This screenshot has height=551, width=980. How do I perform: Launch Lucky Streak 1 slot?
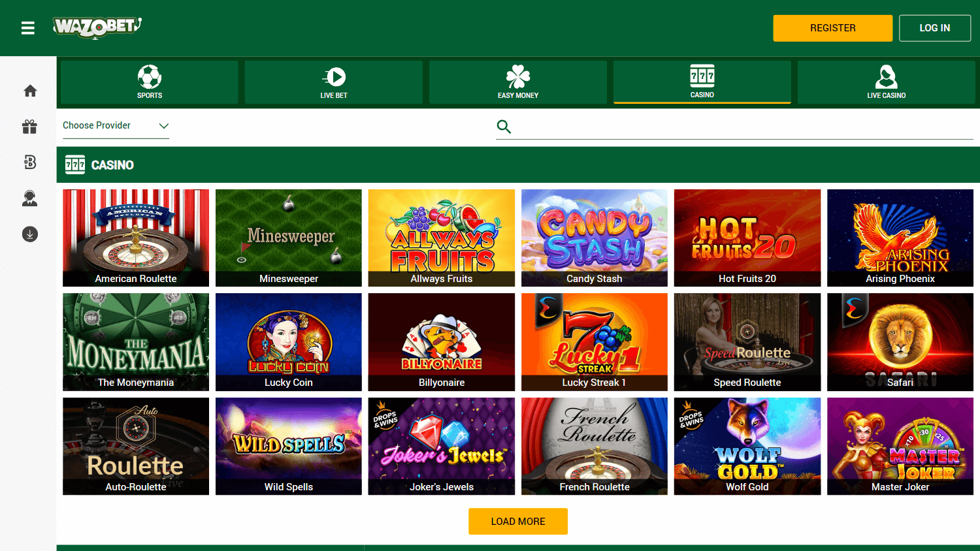[595, 342]
